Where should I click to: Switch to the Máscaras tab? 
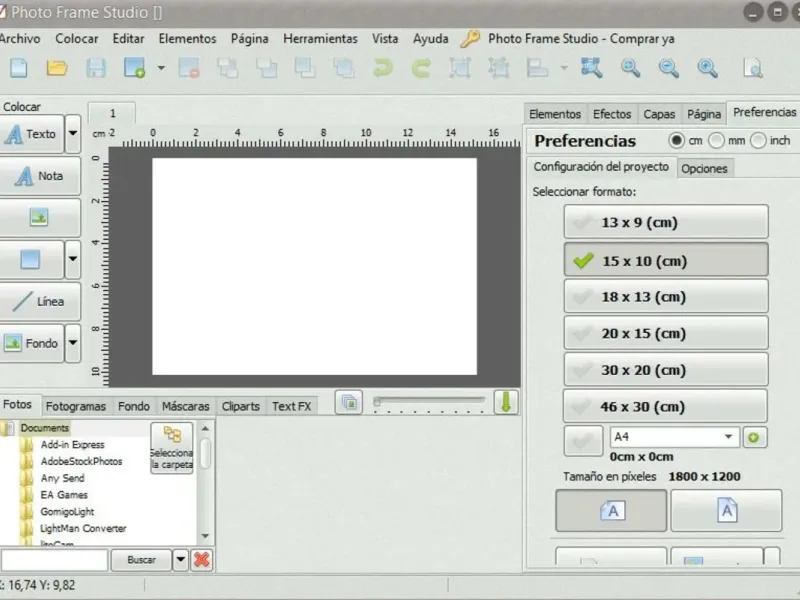point(186,406)
